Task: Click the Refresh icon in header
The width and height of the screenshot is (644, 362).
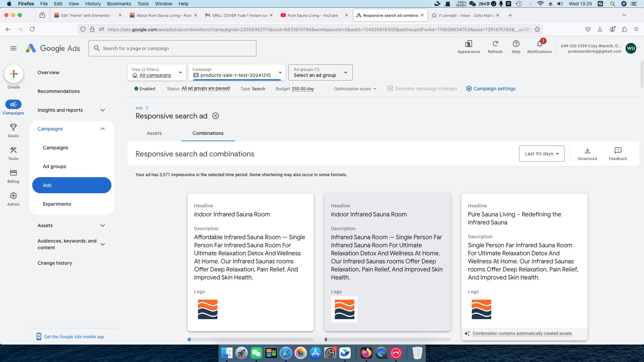Action: (x=495, y=44)
